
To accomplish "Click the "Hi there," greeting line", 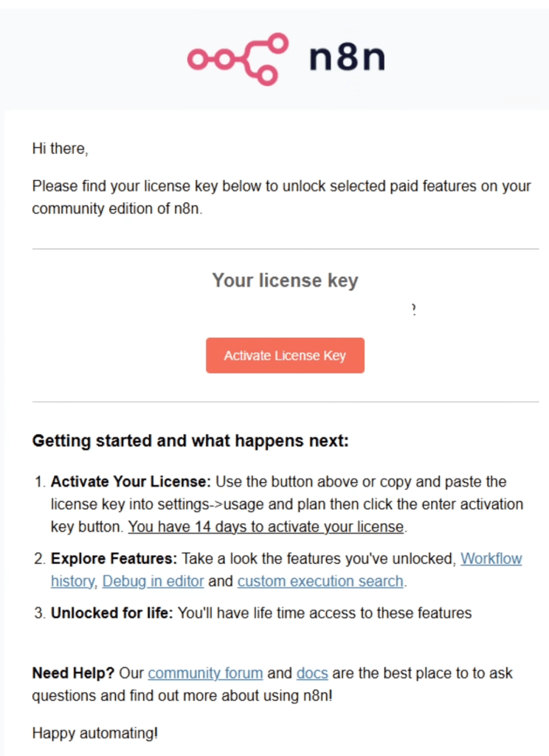I will pyautogui.click(x=60, y=148).
